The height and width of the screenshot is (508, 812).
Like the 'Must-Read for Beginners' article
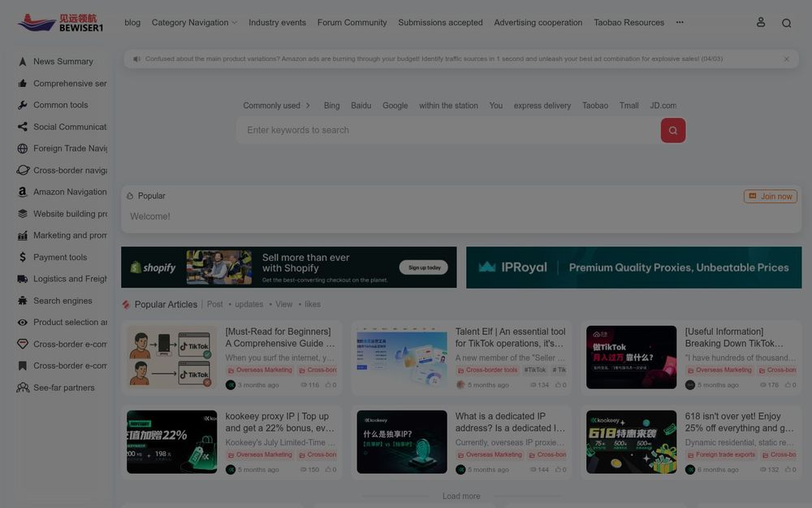click(330, 385)
